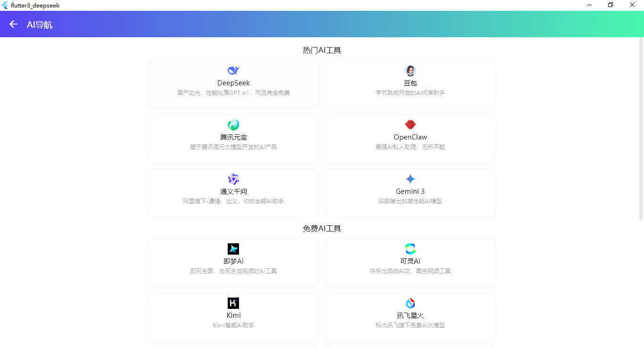Click the Kimi 'K' logo icon
Screen dimensions: 644x348
[x=233, y=303]
